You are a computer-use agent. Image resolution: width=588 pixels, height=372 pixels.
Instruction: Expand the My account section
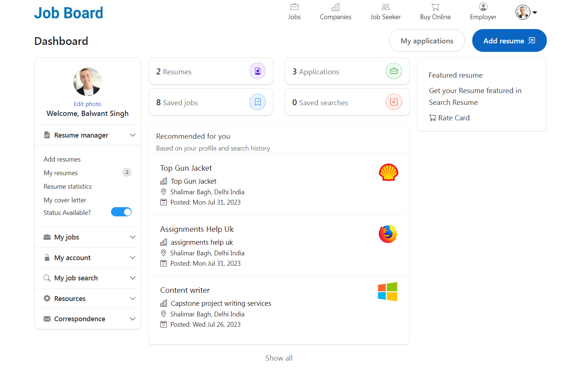pos(132,258)
